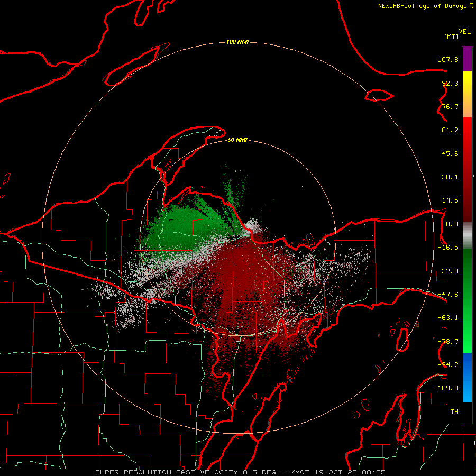Select the -109.8 velocity scale value
Screen dimensions: 476x476
click(x=446, y=388)
